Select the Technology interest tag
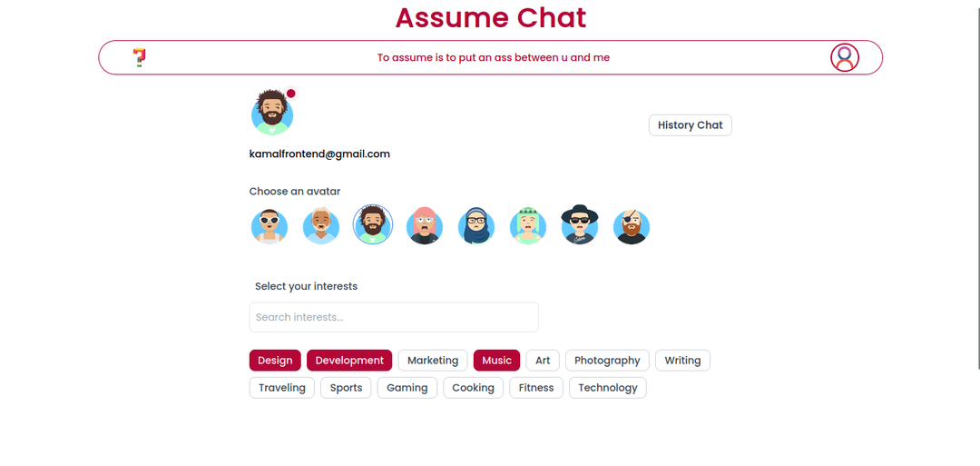Image resolution: width=980 pixels, height=466 pixels. [x=608, y=388]
